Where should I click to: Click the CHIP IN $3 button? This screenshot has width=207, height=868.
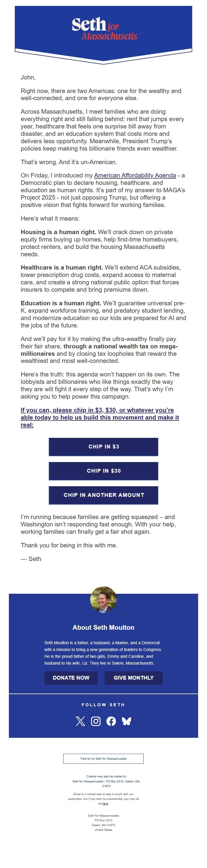(103, 447)
